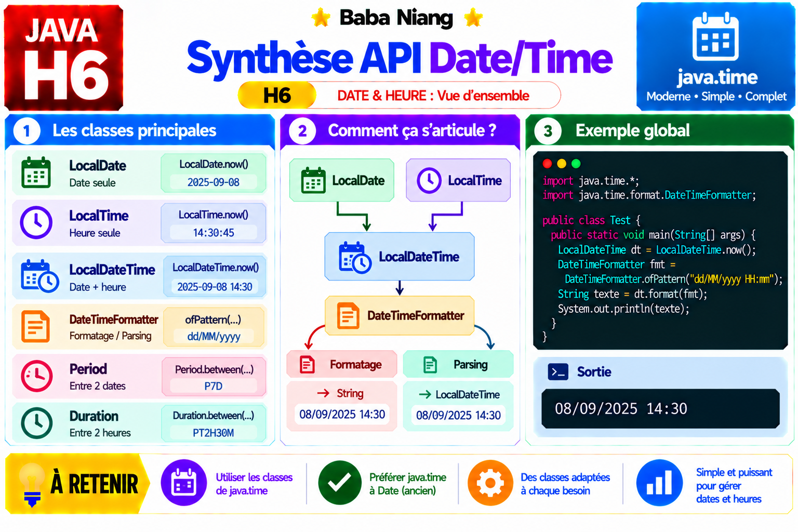Click the 'Moderne • Simple • Complet' tagline
Image resolution: width=798 pixels, height=532 pixels.
pyautogui.click(x=716, y=97)
